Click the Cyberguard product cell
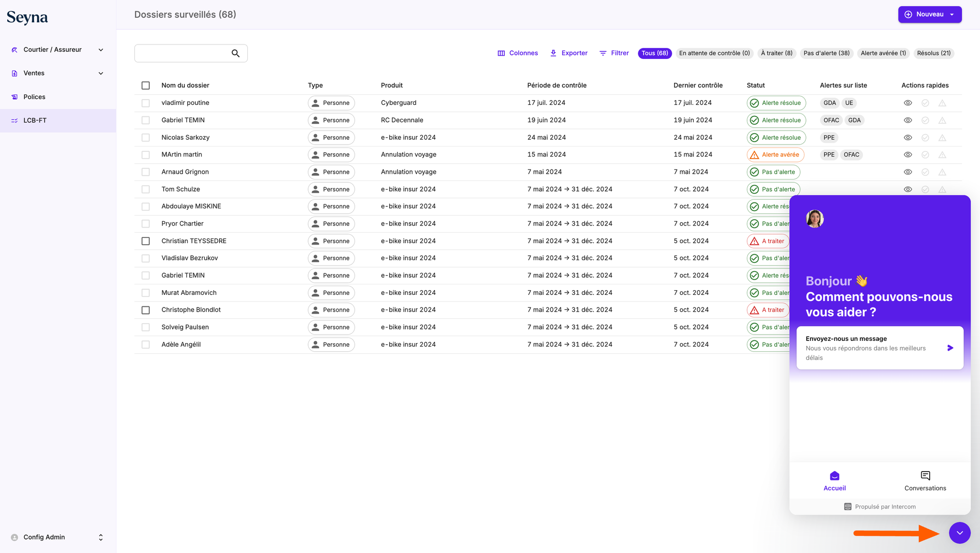 (399, 103)
